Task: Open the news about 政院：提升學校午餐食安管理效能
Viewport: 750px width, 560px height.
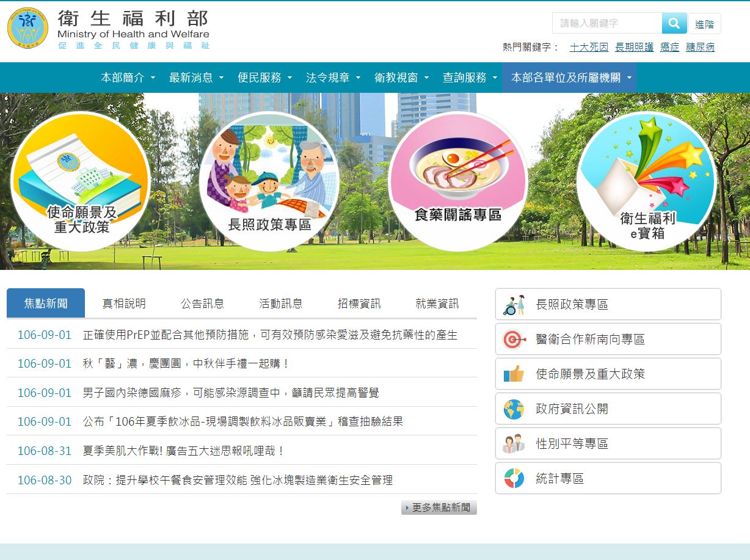Action: click(238, 480)
